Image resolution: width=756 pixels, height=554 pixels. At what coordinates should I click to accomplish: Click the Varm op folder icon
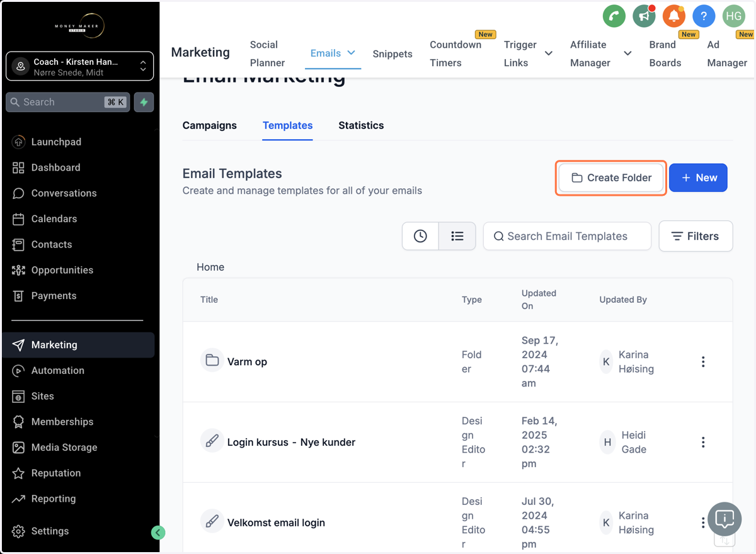tap(212, 361)
